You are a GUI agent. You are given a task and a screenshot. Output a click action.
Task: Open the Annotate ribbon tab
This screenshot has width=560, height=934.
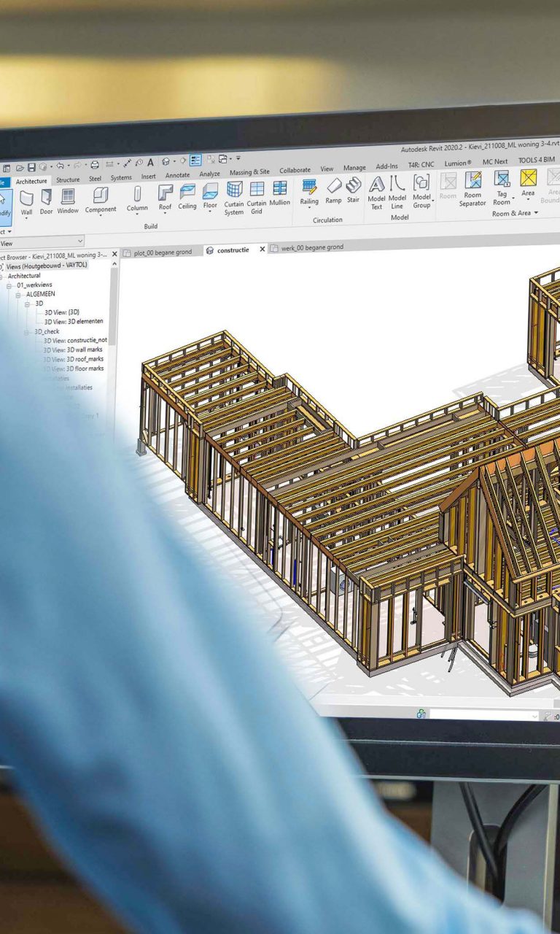point(177,175)
